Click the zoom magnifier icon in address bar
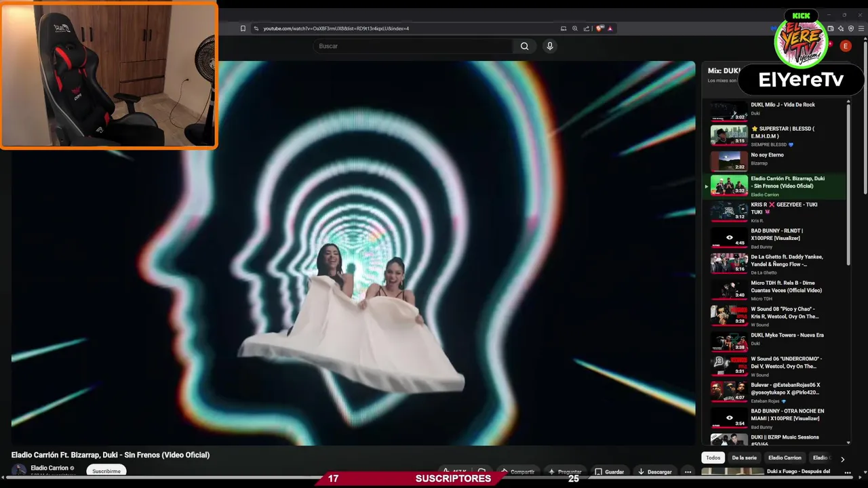 575,28
